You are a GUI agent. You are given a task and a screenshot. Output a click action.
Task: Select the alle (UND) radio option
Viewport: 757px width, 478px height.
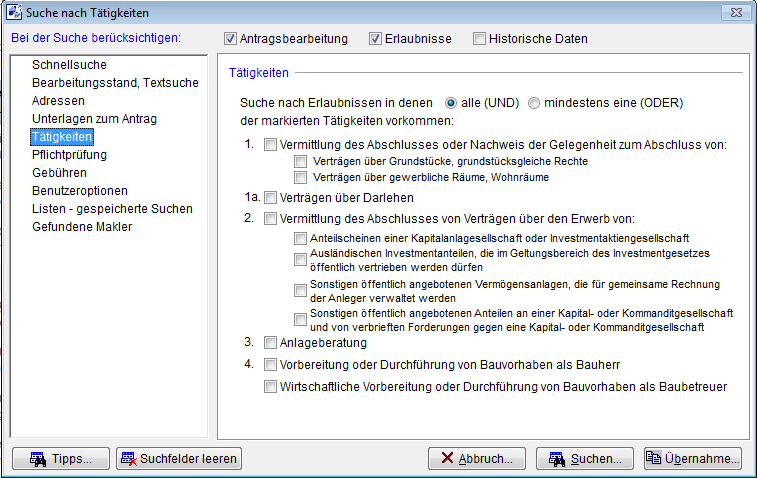[451, 103]
